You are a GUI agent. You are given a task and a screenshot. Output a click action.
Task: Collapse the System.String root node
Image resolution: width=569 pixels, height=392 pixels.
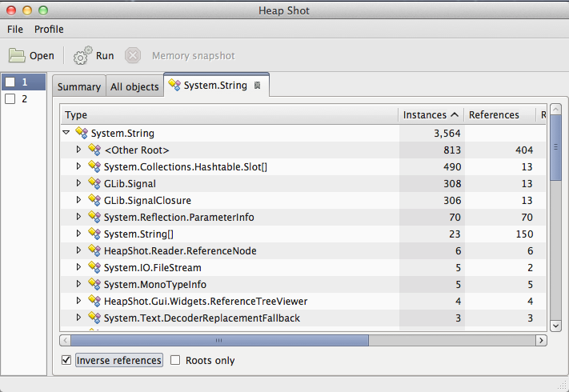pyautogui.click(x=66, y=133)
